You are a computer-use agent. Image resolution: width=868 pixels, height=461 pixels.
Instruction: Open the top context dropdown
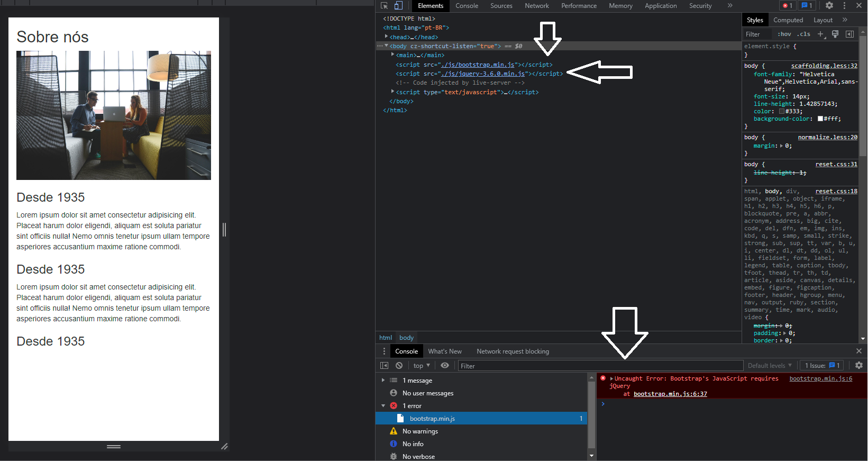422,366
